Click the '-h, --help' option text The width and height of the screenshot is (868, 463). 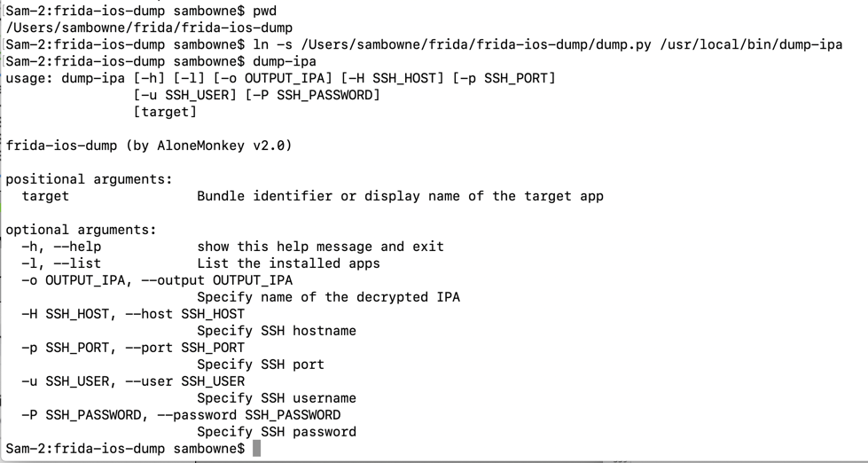coord(61,247)
